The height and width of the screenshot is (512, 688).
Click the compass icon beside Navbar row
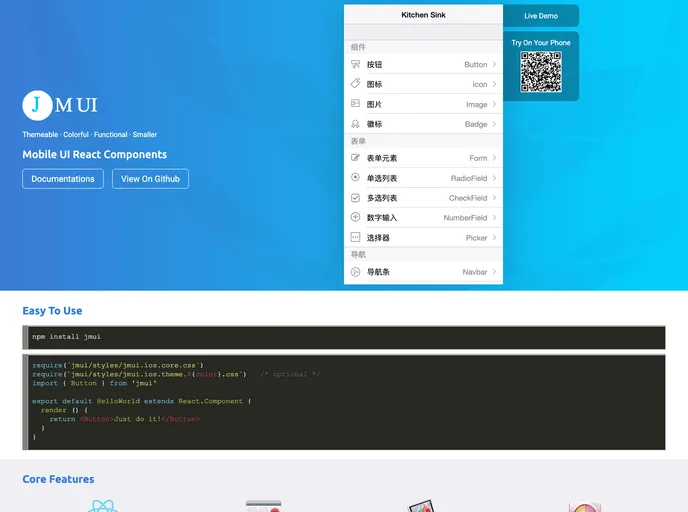coord(355,272)
